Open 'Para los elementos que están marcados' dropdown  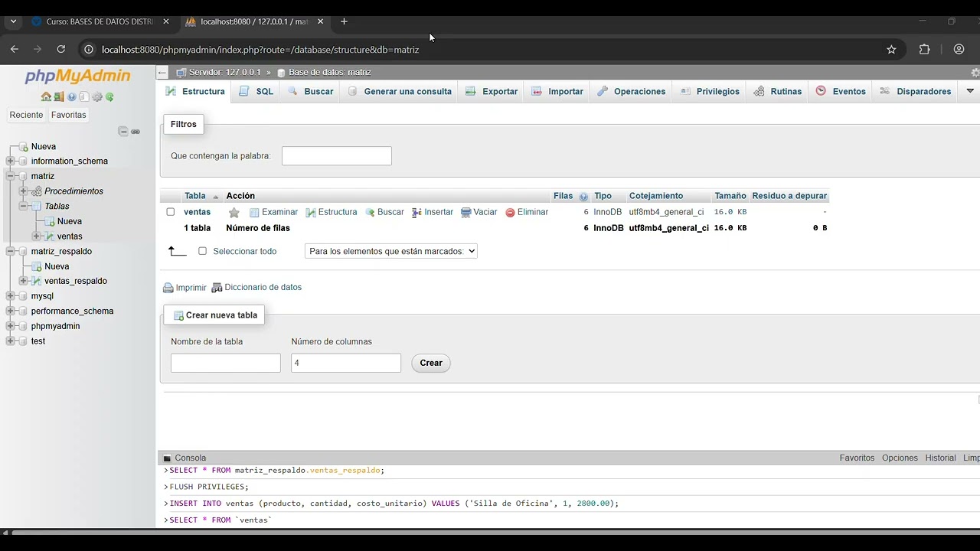click(391, 251)
